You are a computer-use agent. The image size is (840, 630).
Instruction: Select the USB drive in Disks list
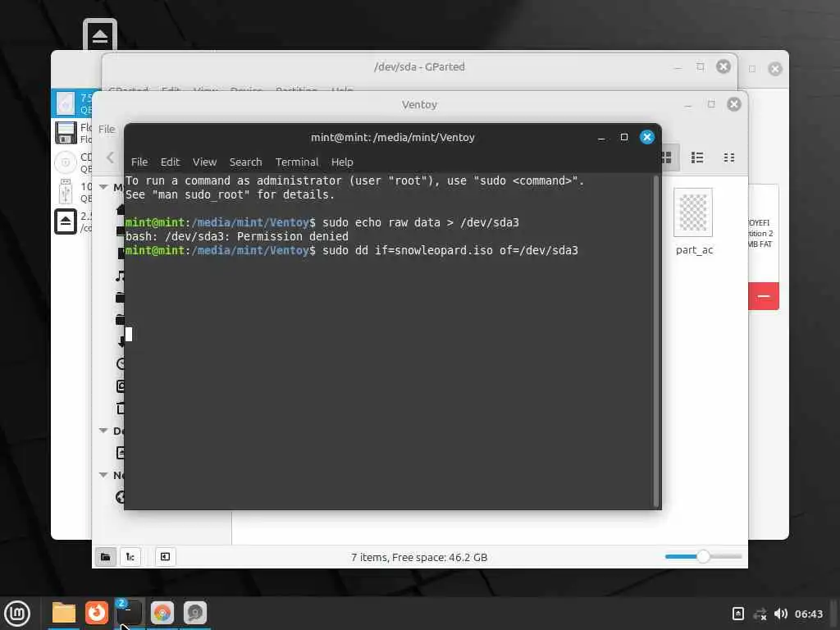(x=73, y=192)
